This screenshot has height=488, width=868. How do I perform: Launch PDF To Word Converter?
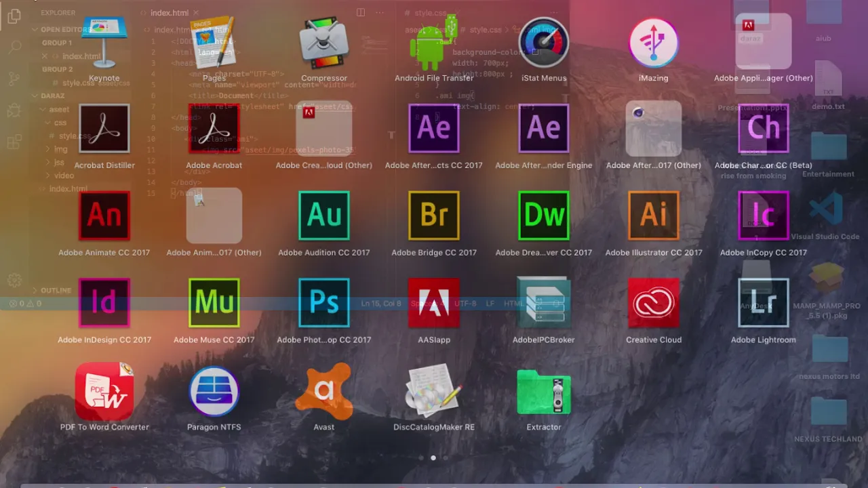104,390
